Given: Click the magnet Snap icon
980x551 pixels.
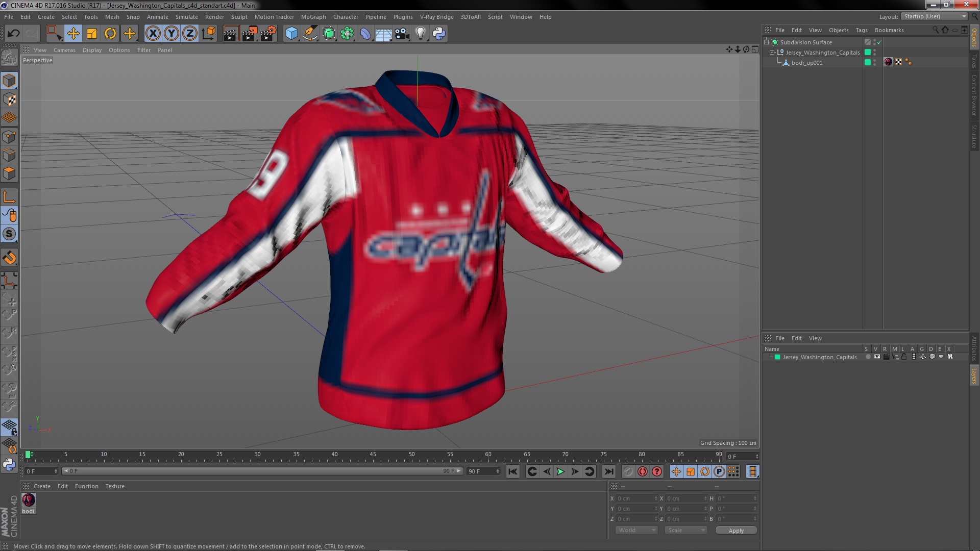Looking at the screenshot, I should (9, 258).
